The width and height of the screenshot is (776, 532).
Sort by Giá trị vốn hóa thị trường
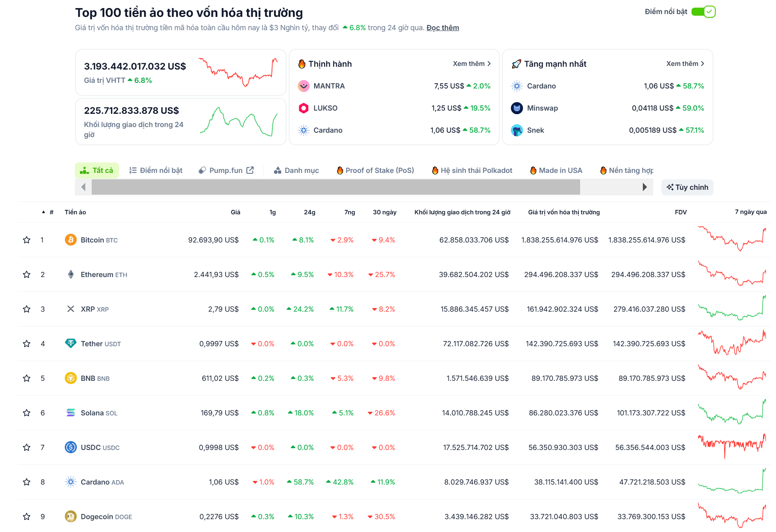click(x=564, y=212)
